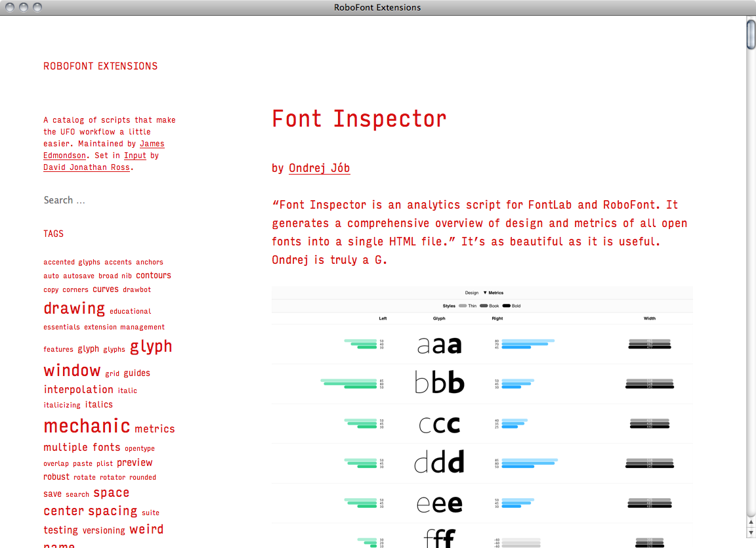
Task: Select the 'curves' tag
Action: 106,289
